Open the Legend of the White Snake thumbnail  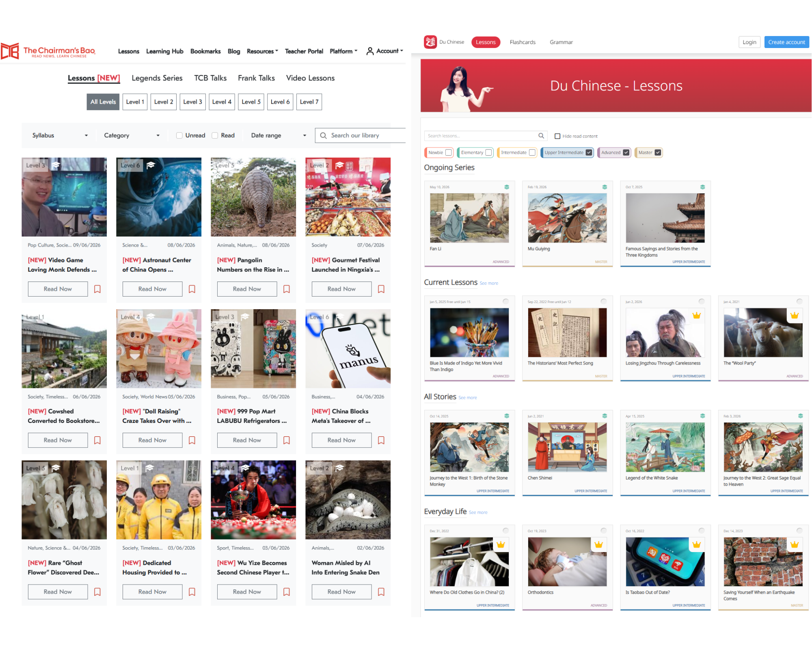point(665,447)
